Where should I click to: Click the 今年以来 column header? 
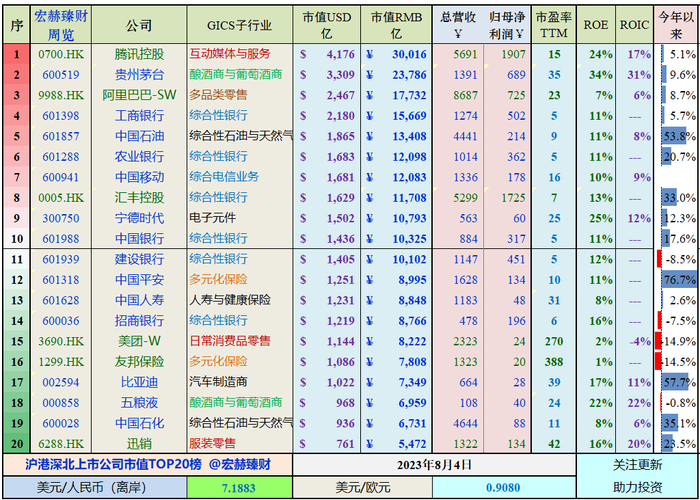pos(677,25)
